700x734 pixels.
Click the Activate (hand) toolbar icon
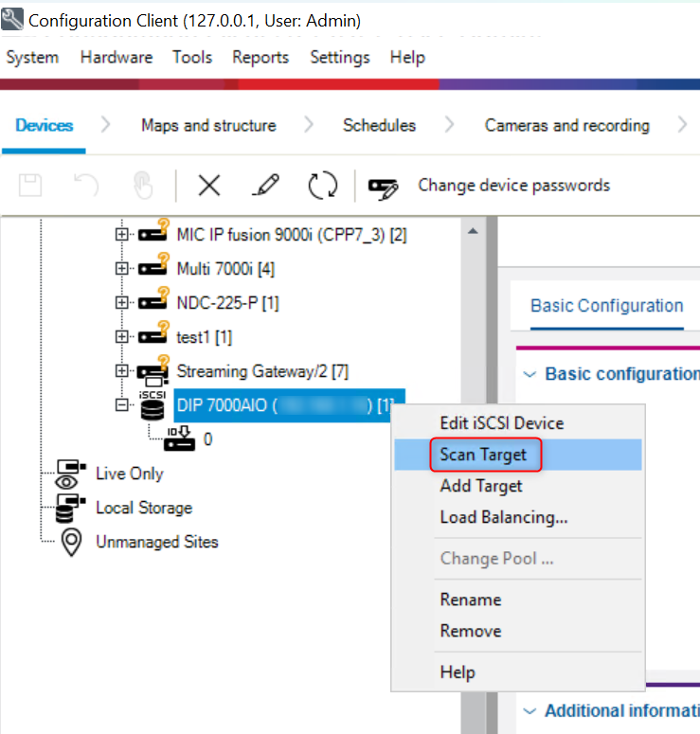142,186
